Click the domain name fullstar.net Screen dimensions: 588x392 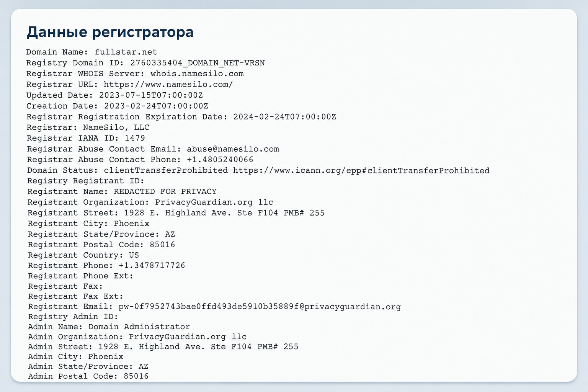[126, 52]
